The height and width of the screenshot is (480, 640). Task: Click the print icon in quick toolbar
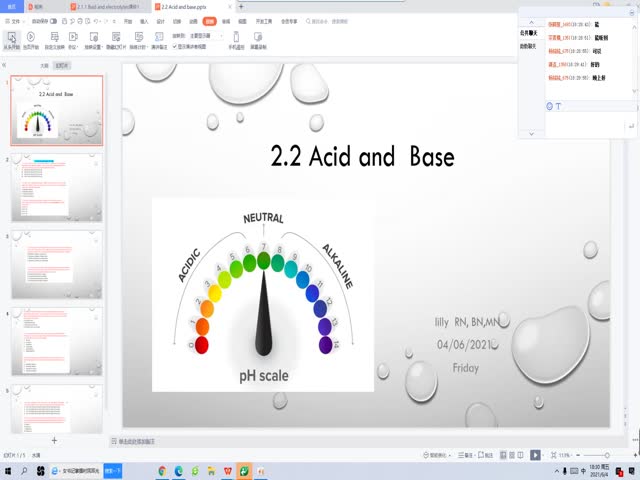(x=80, y=21)
